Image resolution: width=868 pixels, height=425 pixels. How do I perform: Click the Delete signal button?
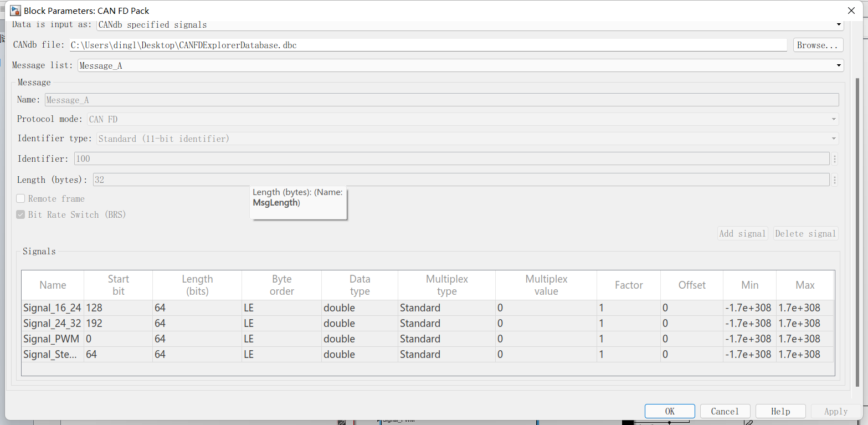tap(805, 233)
